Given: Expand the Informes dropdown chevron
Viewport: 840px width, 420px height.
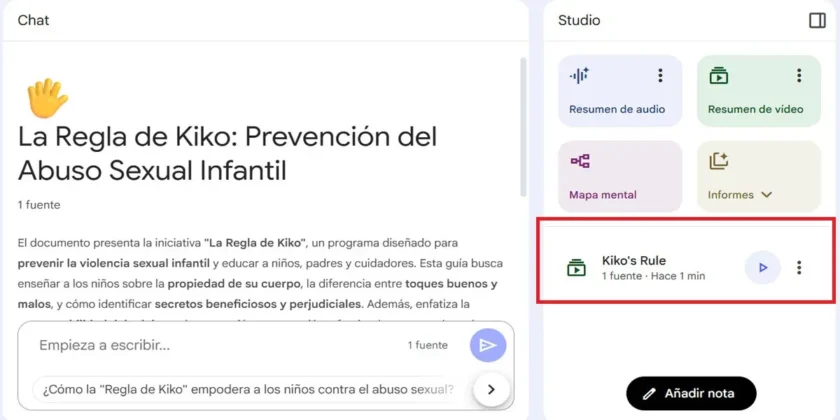Looking at the screenshot, I should [767, 195].
